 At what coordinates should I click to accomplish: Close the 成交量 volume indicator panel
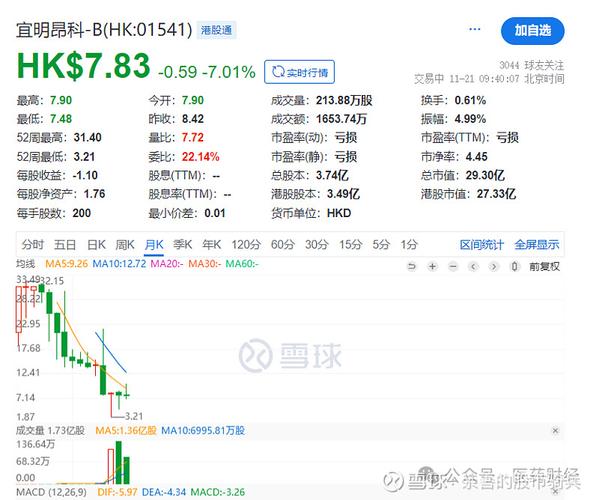pyautogui.click(x=555, y=430)
